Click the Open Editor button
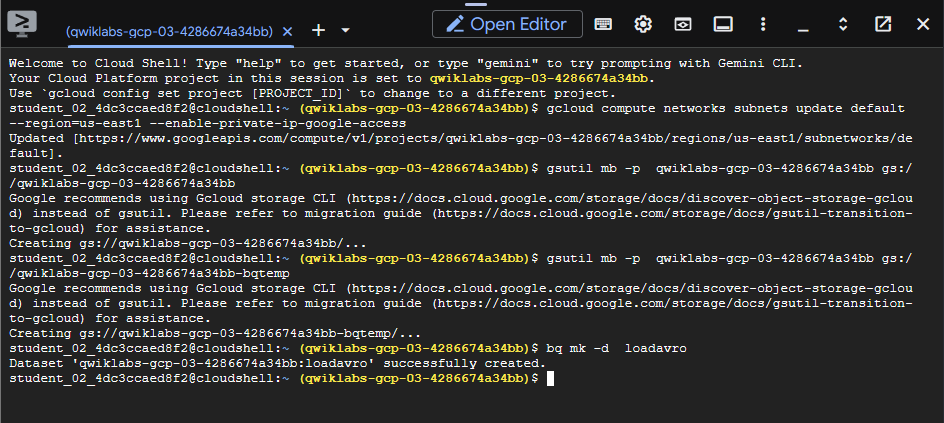The width and height of the screenshot is (944, 423). click(x=507, y=24)
